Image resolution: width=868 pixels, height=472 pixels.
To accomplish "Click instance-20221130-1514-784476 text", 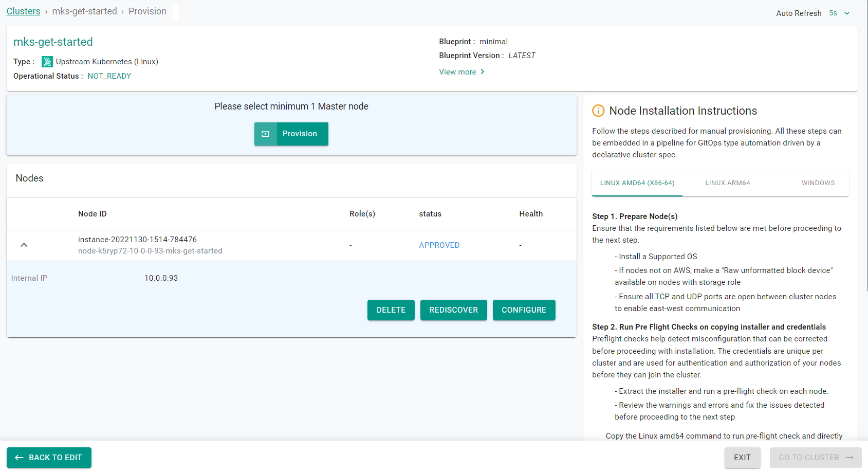I will [x=137, y=240].
